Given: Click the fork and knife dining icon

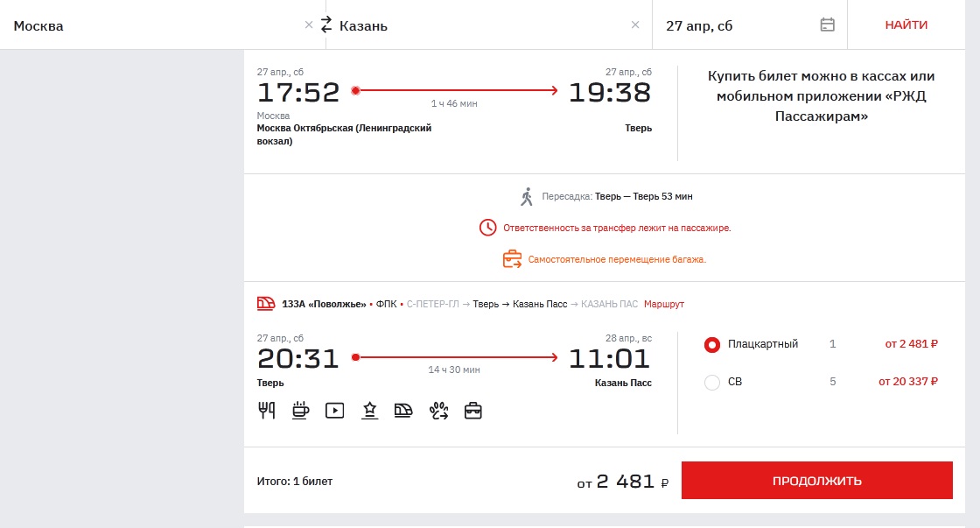Looking at the screenshot, I should [x=267, y=410].
